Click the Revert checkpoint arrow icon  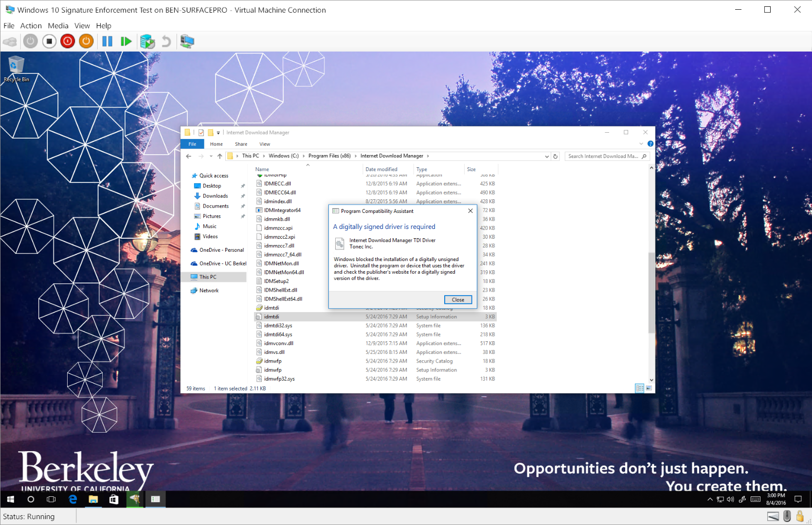click(x=166, y=41)
